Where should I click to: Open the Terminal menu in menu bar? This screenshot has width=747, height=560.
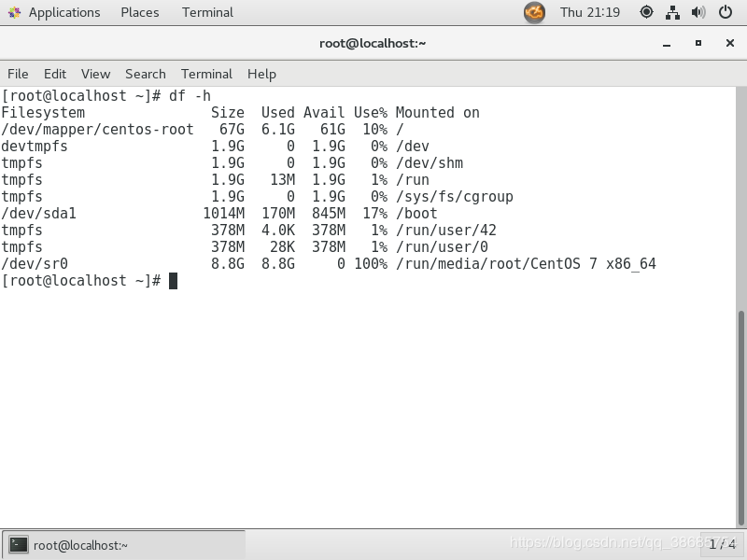click(x=206, y=75)
